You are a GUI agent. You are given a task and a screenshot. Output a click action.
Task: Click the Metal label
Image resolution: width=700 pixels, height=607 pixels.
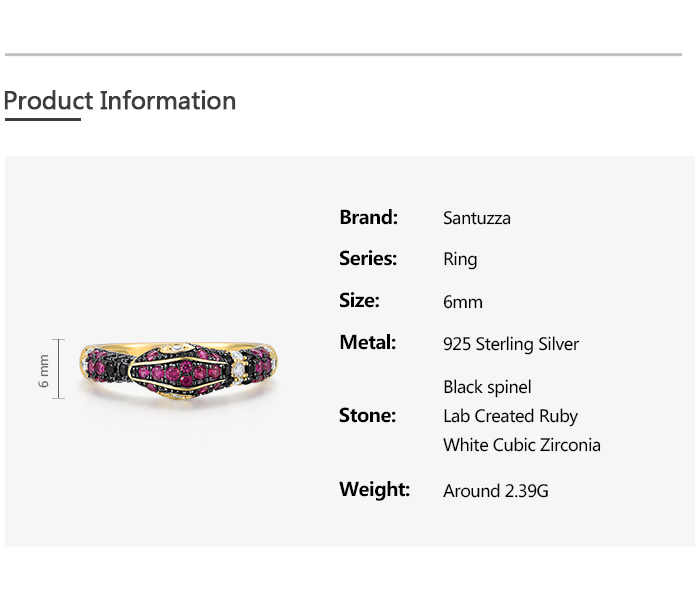coord(368,343)
